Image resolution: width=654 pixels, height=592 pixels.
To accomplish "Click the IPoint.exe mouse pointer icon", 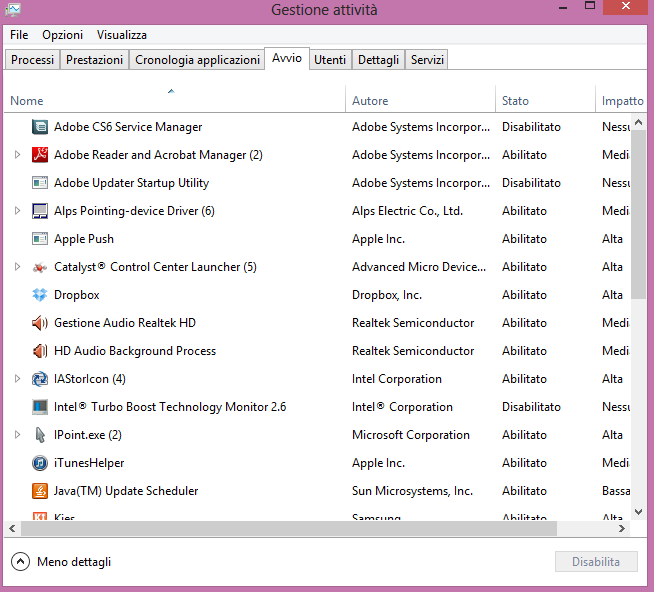I will (40, 435).
